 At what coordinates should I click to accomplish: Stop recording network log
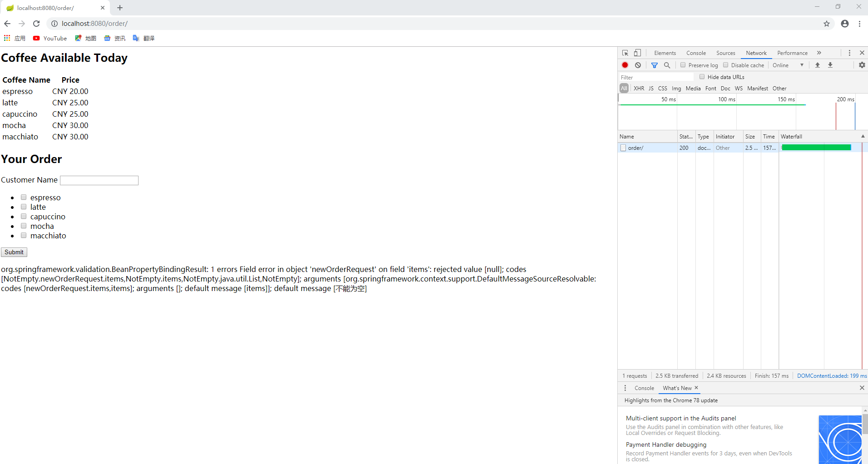[x=625, y=65]
